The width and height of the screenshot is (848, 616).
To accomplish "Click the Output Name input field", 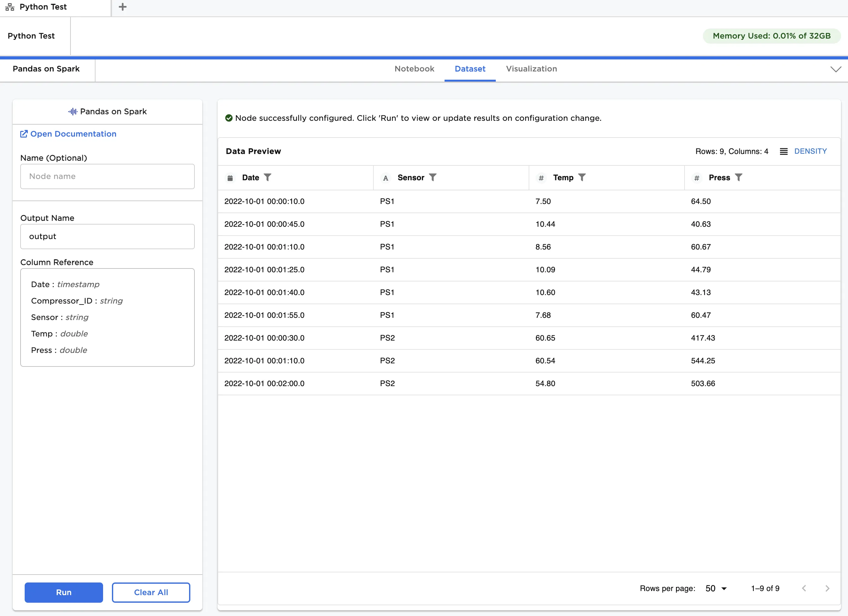I will pyautogui.click(x=107, y=237).
